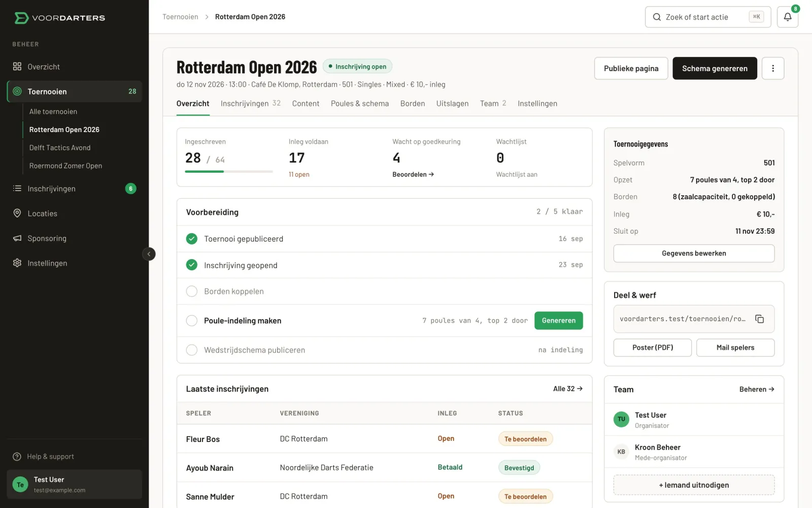The image size is (812, 508).
Task: Follow the Beoordelen link
Action: click(413, 174)
